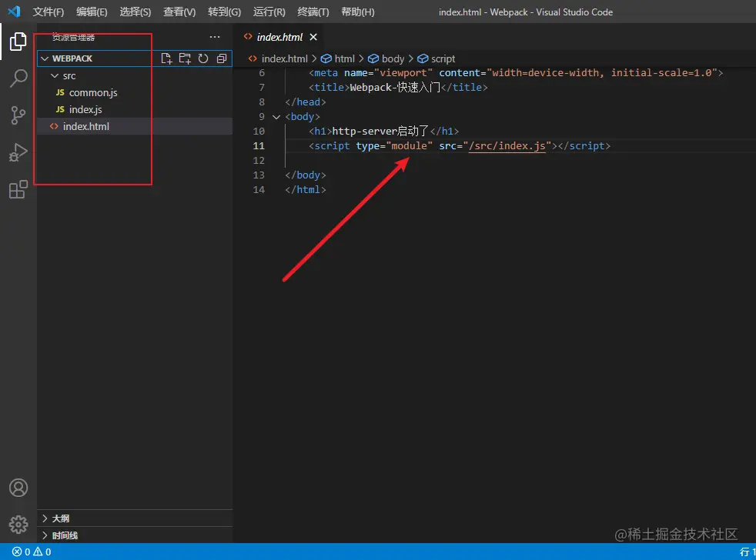This screenshot has width=756, height=560.
Task: Refresh the explorer file tree
Action: pyautogui.click(x=203, y=58)
